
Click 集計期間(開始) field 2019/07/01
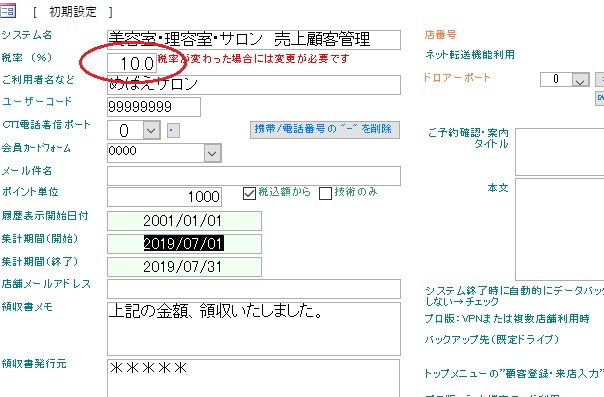[x=185, y=244]
